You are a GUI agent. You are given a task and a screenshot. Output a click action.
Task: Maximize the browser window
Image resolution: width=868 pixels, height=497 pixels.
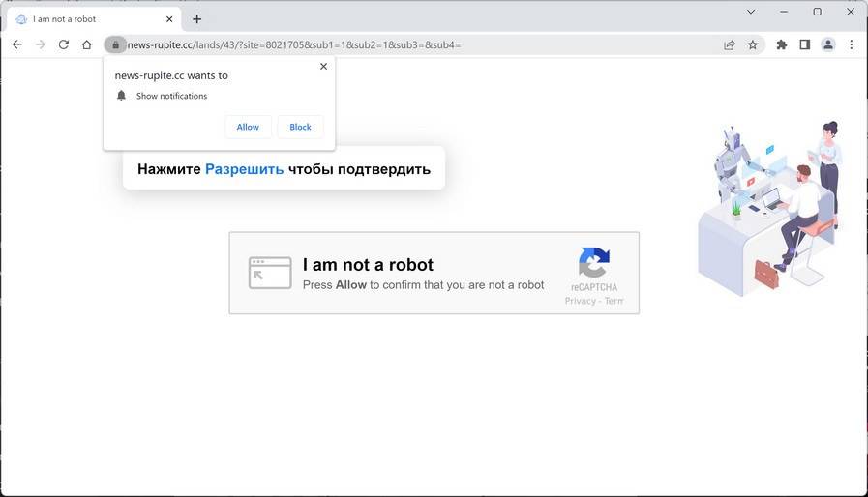[817, 12]
